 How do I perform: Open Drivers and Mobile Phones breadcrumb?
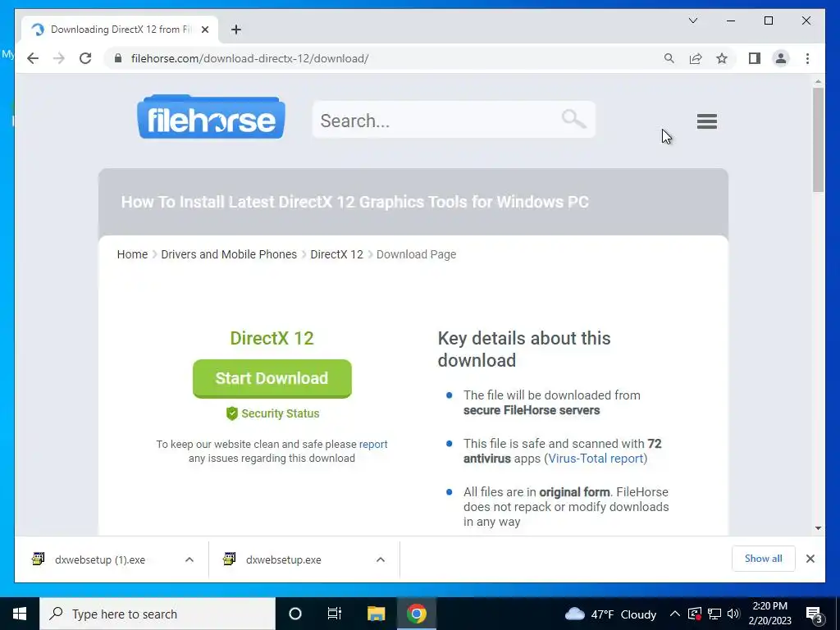(229, 254)
